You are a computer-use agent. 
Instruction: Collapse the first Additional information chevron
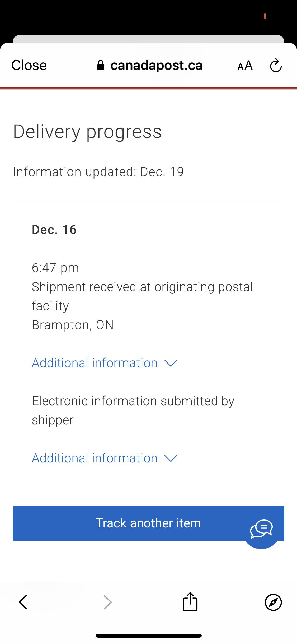click(x=171, y=363)
